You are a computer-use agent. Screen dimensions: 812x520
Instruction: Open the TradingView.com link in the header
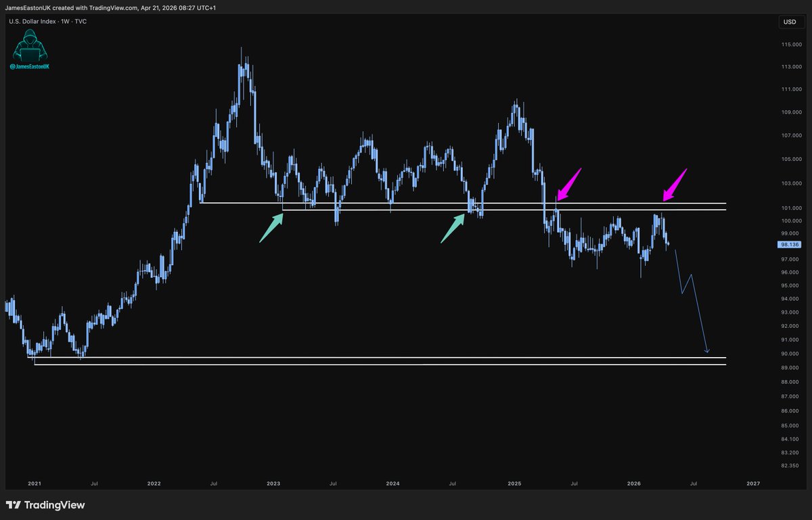click(x=112, y=6)
